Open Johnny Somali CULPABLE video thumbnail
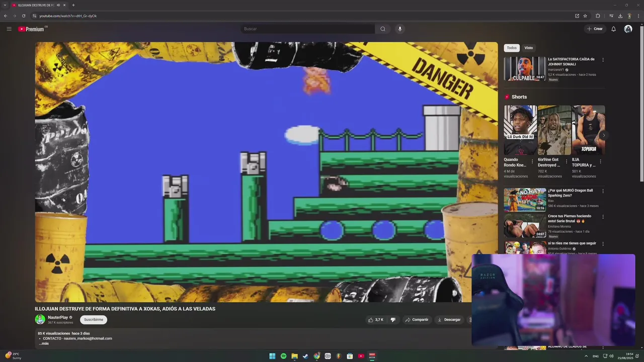 coord(525,69)
